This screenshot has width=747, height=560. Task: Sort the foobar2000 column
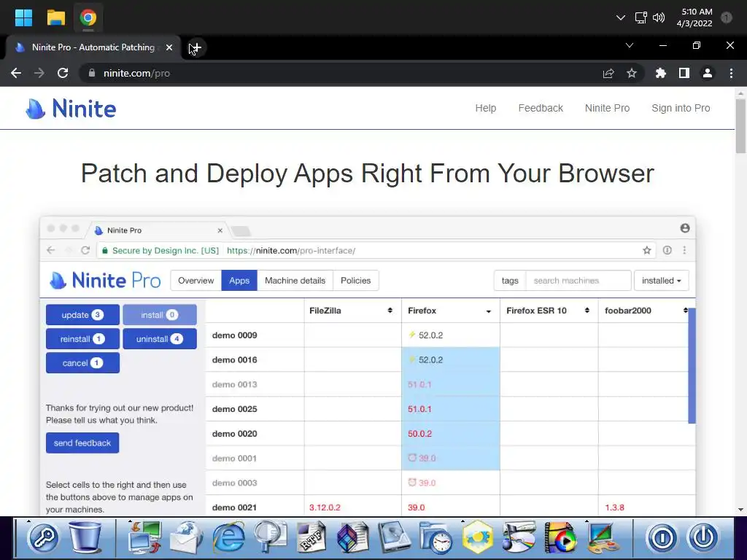685,311
